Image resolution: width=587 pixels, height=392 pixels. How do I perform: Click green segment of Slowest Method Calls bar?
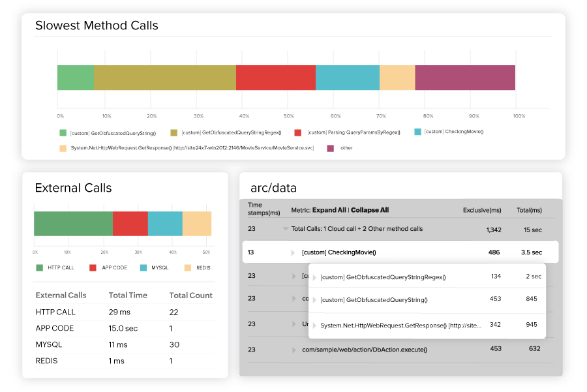[x=76, y=78]
